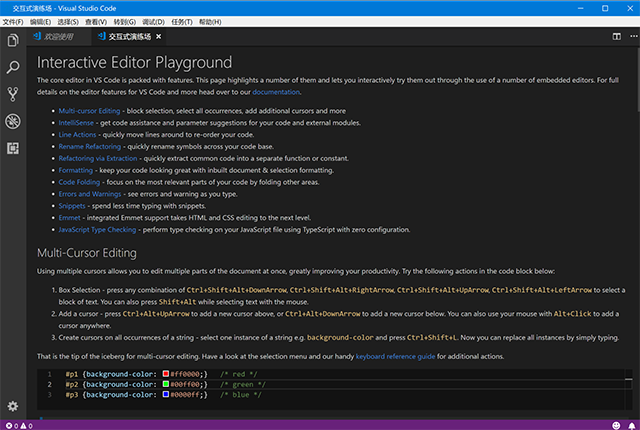Screen dimensions: 640x430
Task: Open the keyboard reference guide link
Action: 395,356
